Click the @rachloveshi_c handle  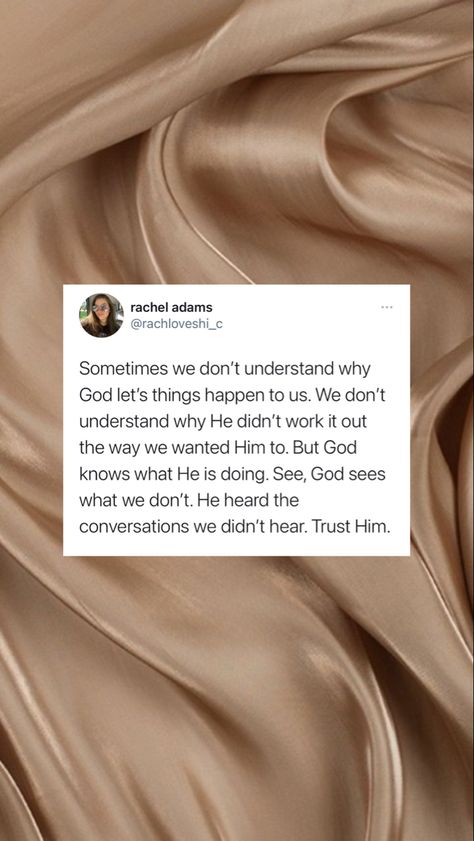coord(177,324)
